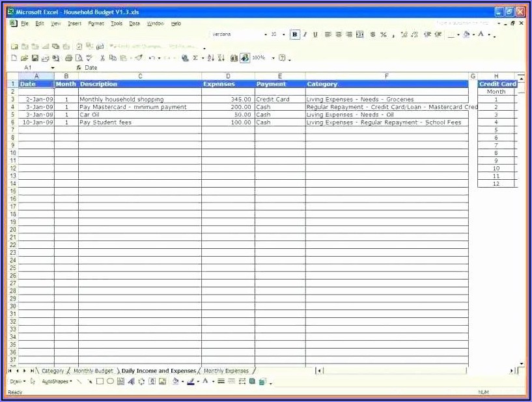Click the AutoShapes button in Drawing toolbar

pos(55,381)
